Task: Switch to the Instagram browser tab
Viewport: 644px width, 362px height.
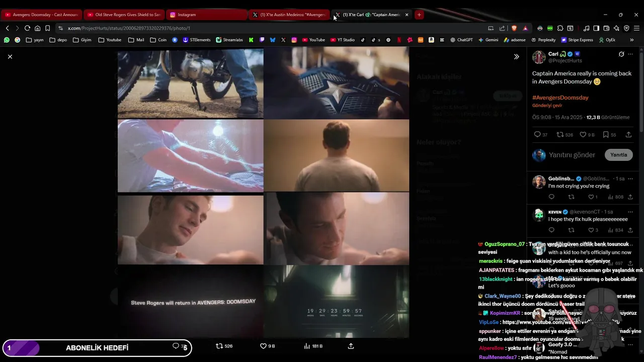Action: (206, 15)
